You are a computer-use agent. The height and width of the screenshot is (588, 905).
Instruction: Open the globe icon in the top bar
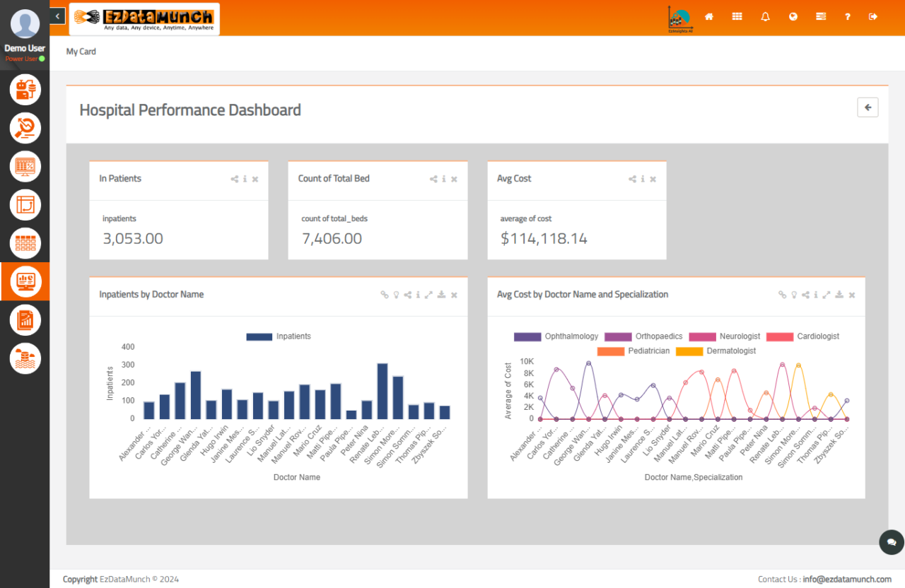pyautogui.click(x=793, y=16)
